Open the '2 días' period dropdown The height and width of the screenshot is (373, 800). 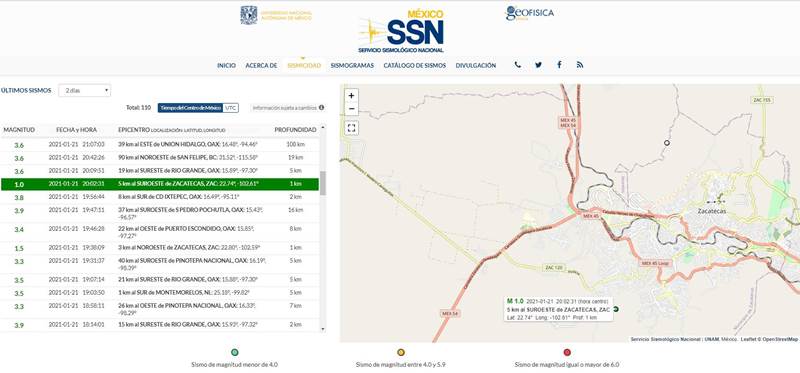[85, 90]
